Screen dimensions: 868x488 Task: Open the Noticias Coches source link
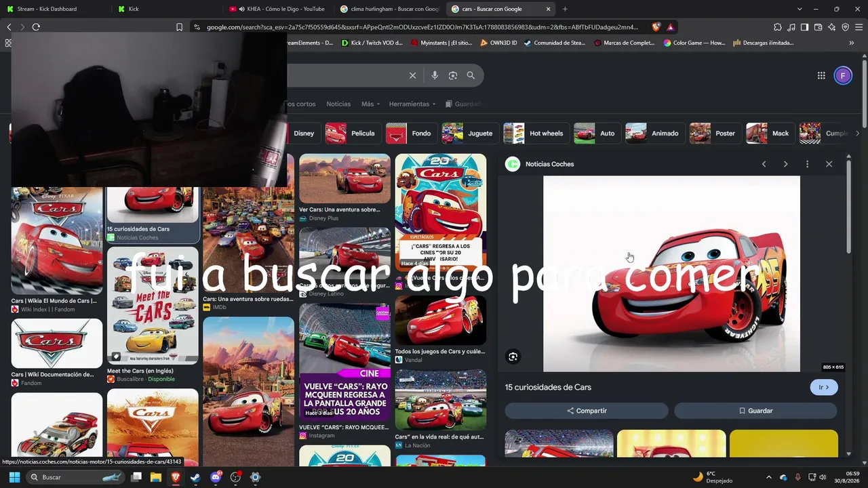(x=549, y=164)
